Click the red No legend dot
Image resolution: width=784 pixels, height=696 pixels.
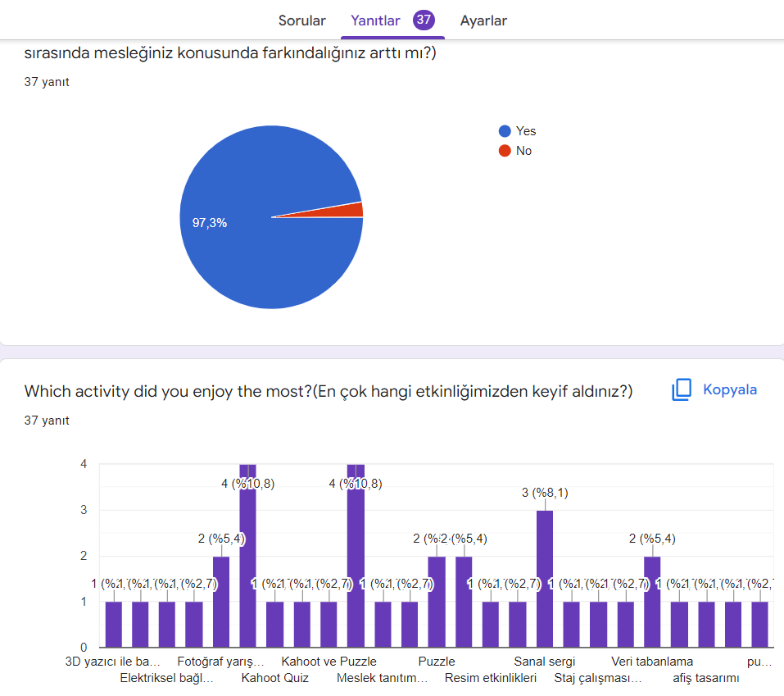(505, 151)
